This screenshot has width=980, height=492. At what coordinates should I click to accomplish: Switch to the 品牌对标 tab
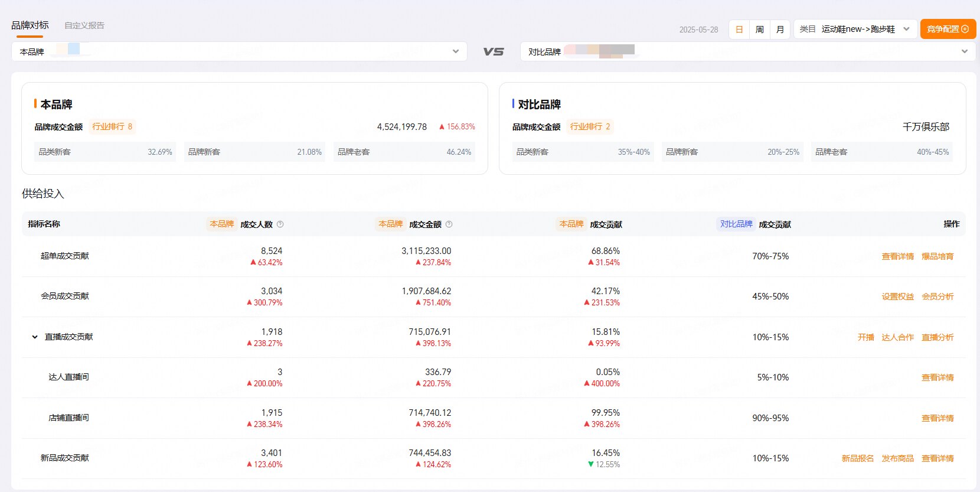point(30,25)
